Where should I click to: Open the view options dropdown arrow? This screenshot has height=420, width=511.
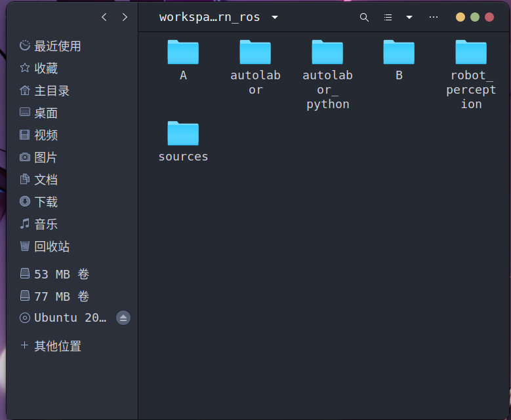pos(409,17)
